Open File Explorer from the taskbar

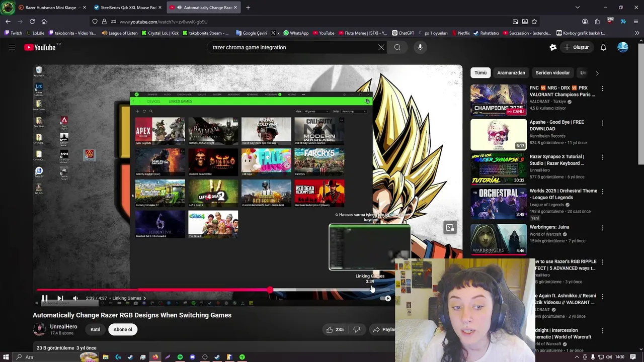106,357
